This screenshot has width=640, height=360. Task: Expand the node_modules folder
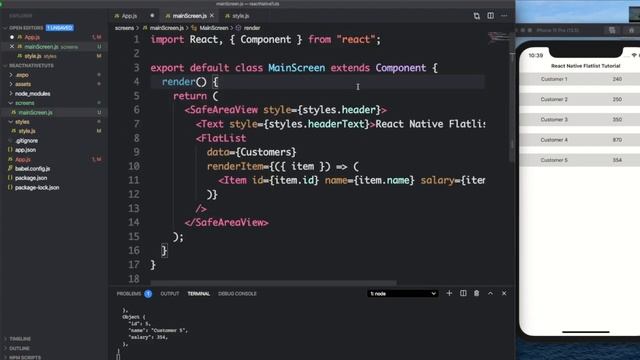pyautogui.click(x=32, y=93)
